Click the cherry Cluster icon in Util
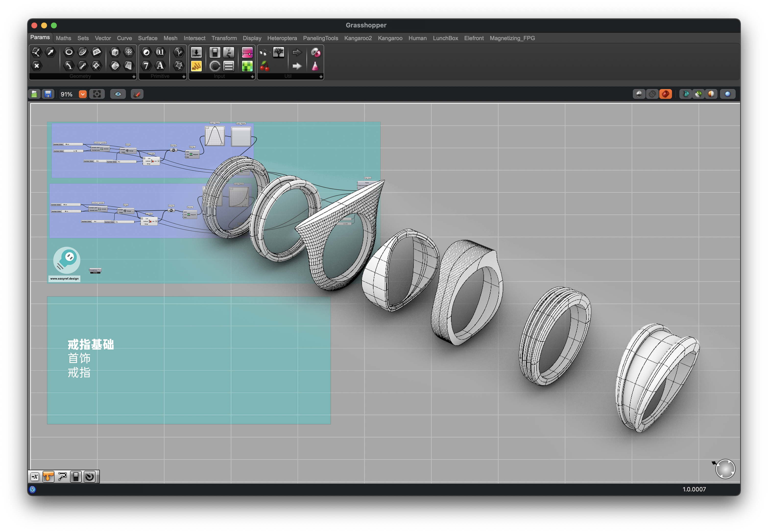Viewport: 768px width, 532px height. point(265,66)
